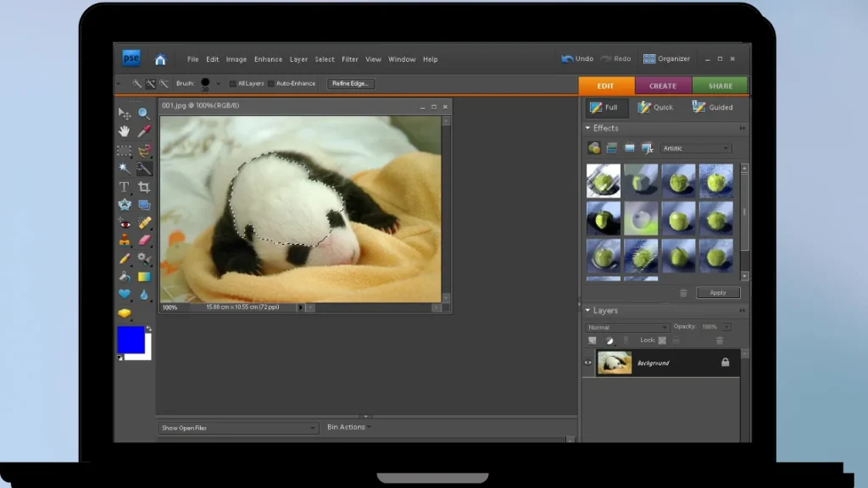The width and height of the screenshot is (868, 488).
Task: Toggle Background layer visibility eye
Action: point(588,363)
